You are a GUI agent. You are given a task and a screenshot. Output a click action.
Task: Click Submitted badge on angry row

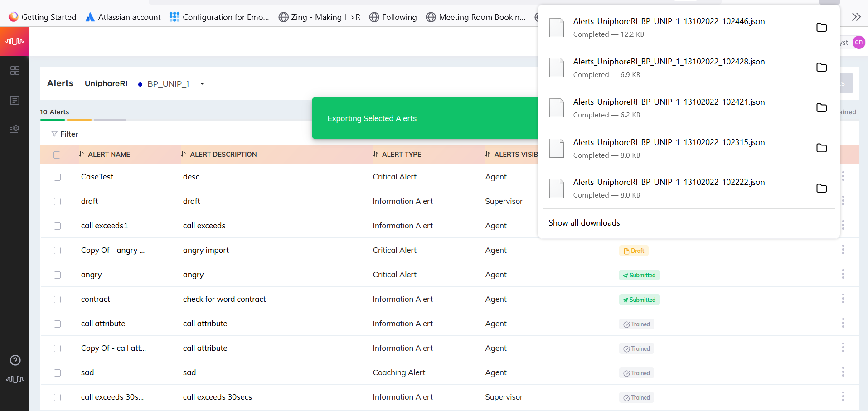(x=639, y=275)
